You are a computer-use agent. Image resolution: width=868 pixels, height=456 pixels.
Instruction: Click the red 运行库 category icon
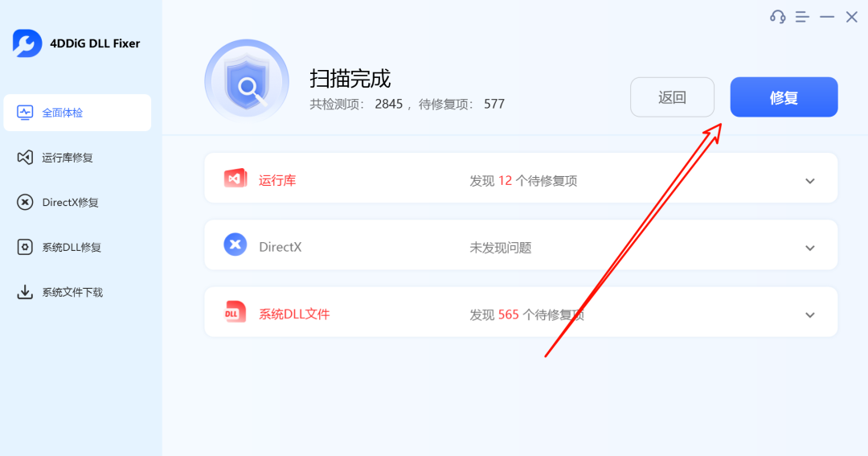[235, 179]
